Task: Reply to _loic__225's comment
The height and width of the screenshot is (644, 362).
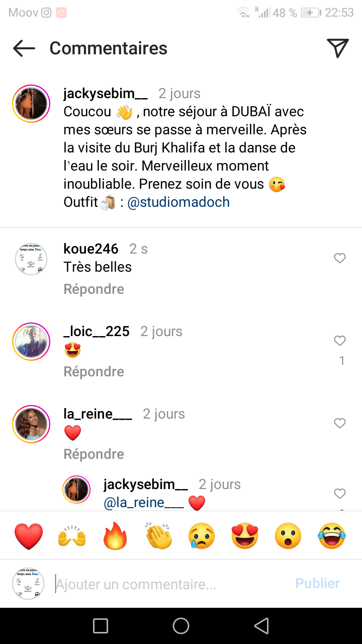Action: pos(94,372)
